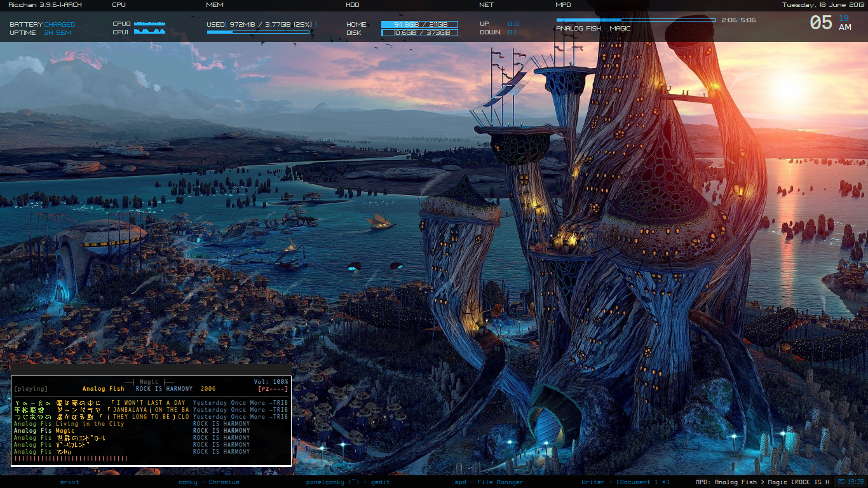This screenshot has height=488, width=868.
Task: Click ANALOG FISH - MAGIC in top panel
Action: (593, 28)
